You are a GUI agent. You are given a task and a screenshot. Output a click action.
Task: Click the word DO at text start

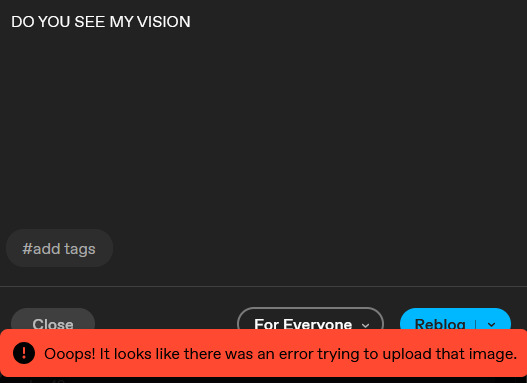coord(23,22)
